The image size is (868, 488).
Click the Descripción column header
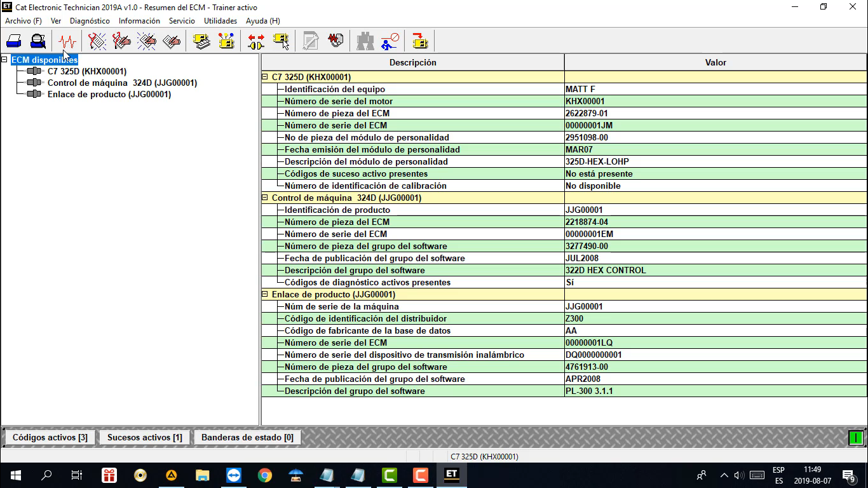point(413,62)
